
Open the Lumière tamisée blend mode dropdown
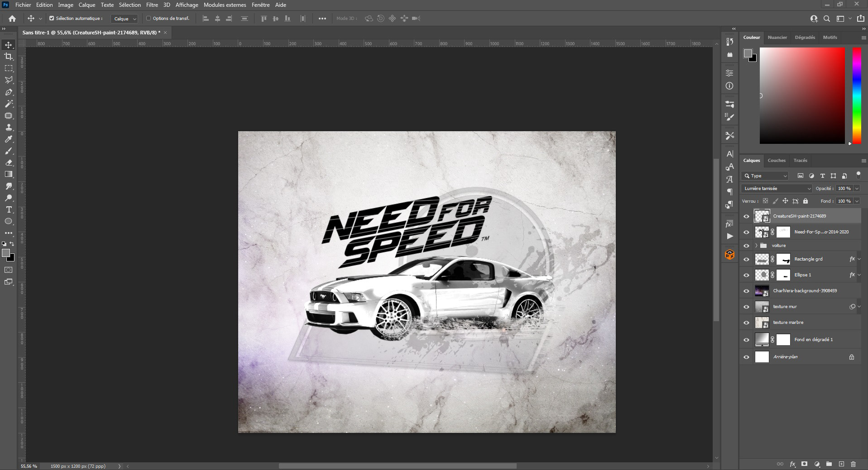pyautogui.click(x=777, y=188)
